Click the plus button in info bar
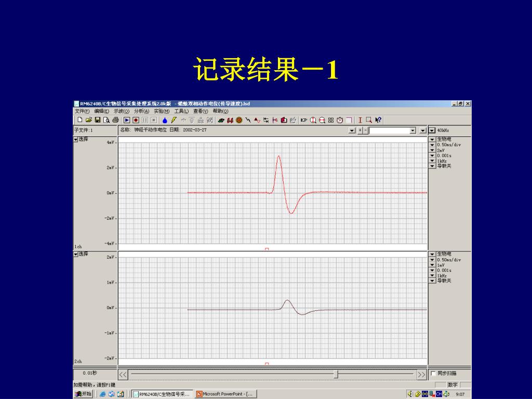 click(361, 130)
